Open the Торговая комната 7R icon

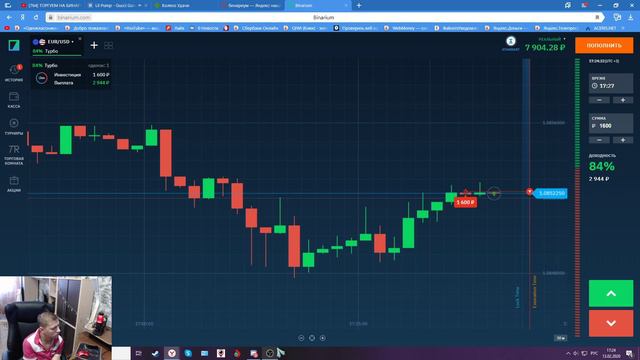(x=14, y=155)
